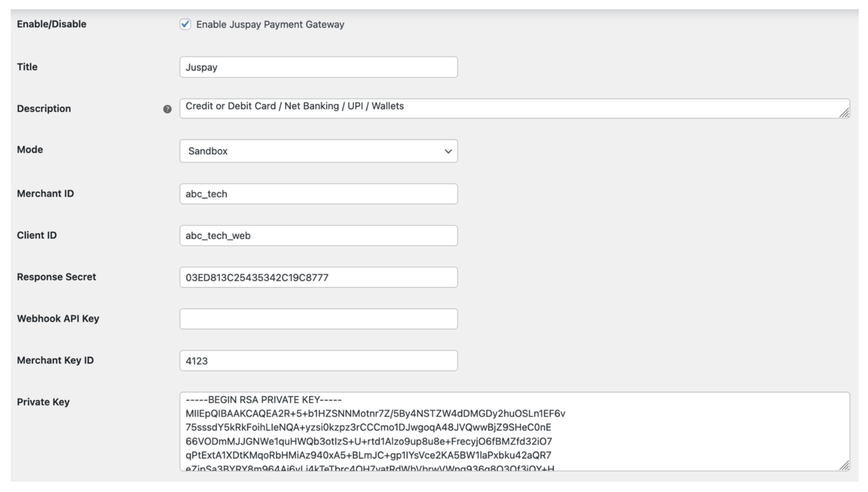Focus the Description text area

(x=514, y=109)
